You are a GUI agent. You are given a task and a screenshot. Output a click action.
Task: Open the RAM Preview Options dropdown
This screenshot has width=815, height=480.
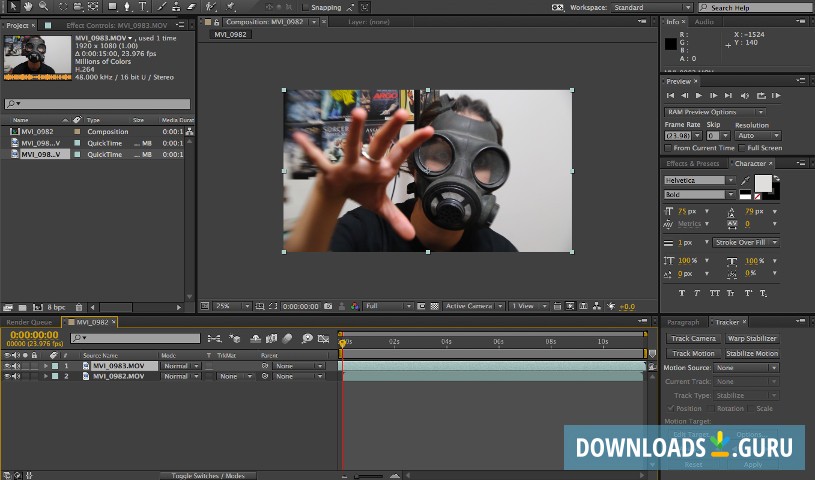pyautogui.click(x=715, y=112)
